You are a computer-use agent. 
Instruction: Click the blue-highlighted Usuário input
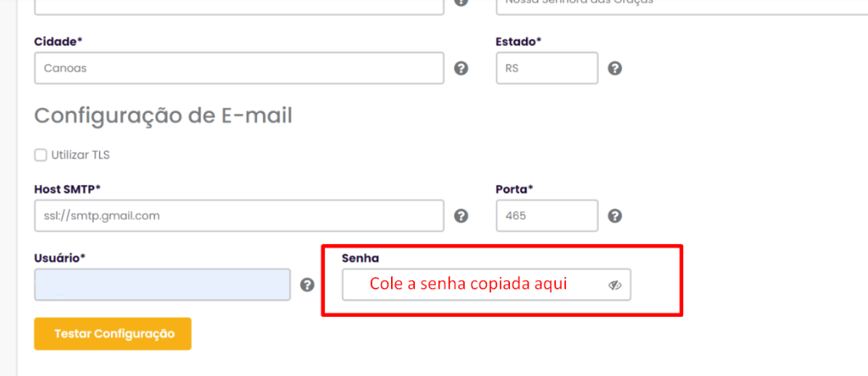click(x=163, y=285)
